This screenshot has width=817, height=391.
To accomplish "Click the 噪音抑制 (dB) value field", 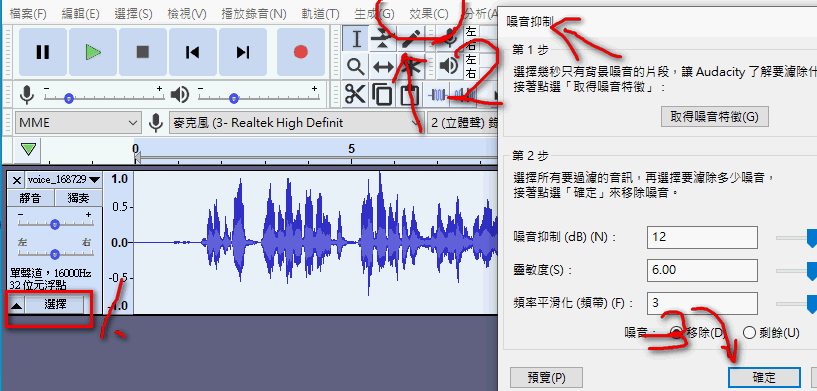I will (x=702, y=237).
